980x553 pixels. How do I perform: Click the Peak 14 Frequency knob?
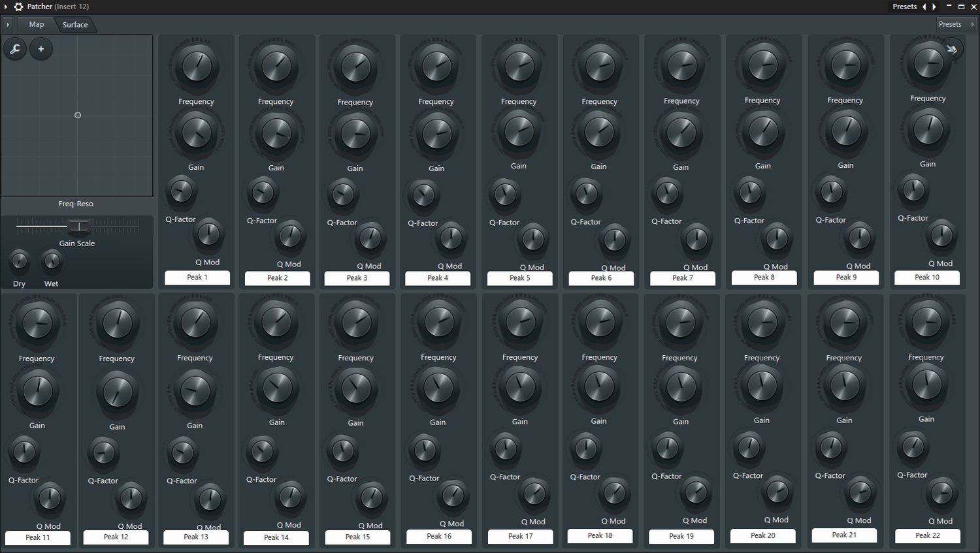(x=276, y=322)
